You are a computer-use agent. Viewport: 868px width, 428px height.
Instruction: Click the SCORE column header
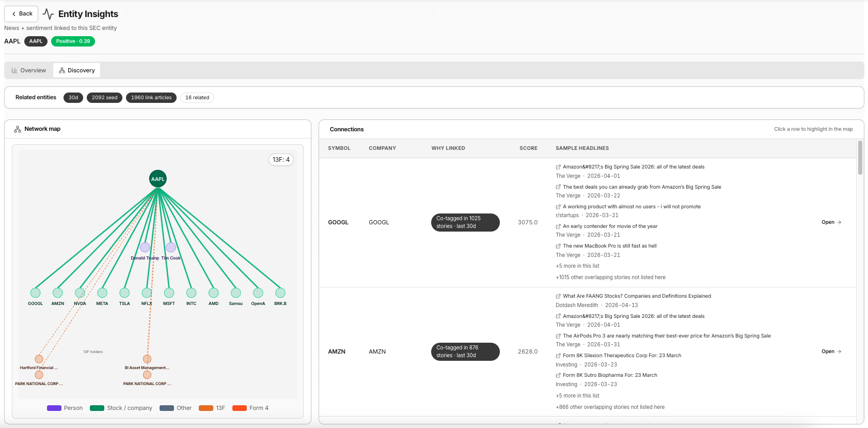point(528,148)
